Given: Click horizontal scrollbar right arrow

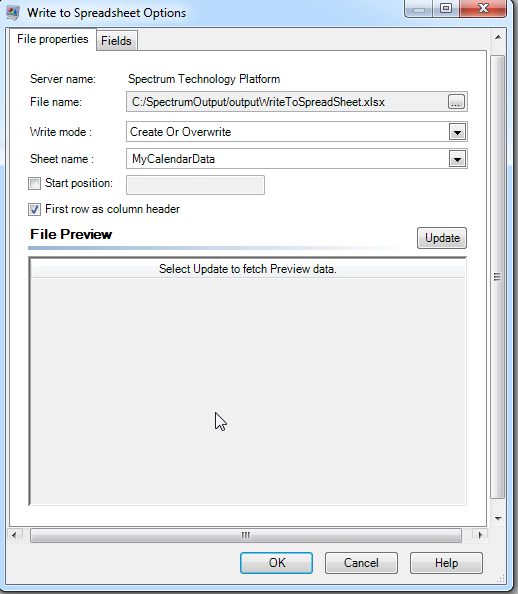Looking at the screenshot, I should 480,535.
